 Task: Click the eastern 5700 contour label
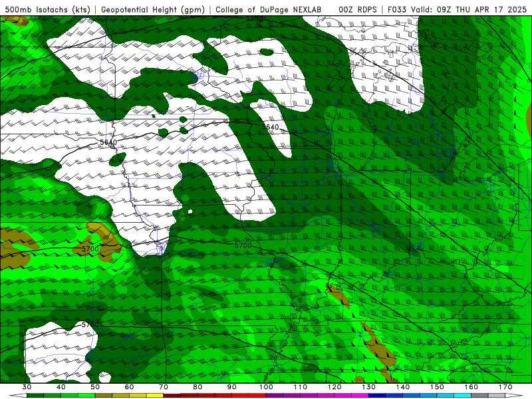243,245
